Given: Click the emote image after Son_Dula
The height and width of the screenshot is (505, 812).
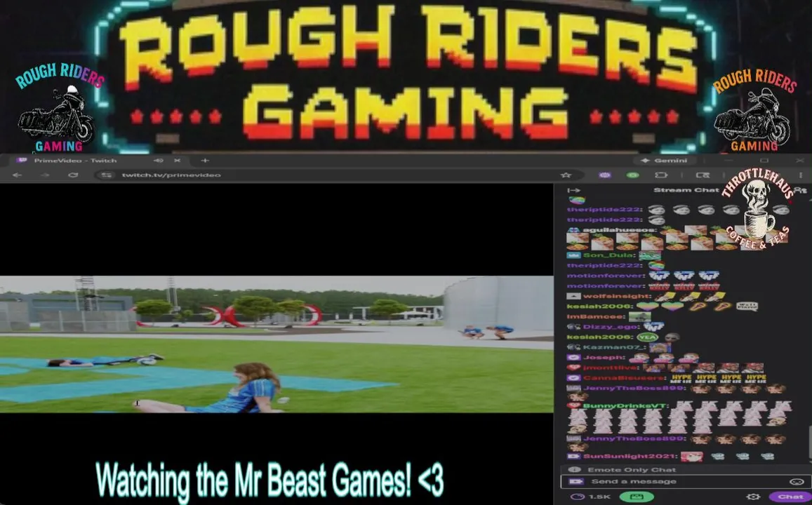Looking at the screenshot, I should point(649,255).
